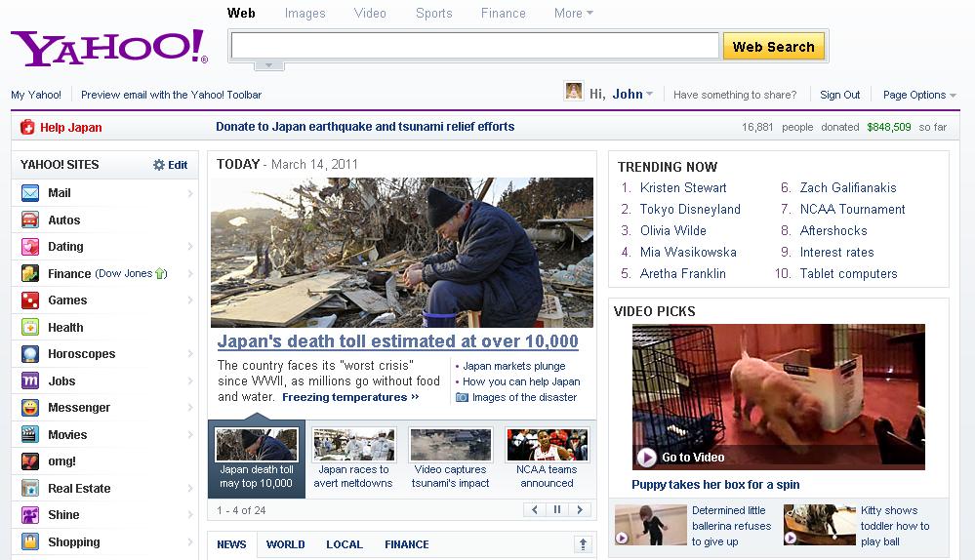Click the Movies clapperboard icon
The height and width of the screenshot is (560, 975).
pos(30,434)
